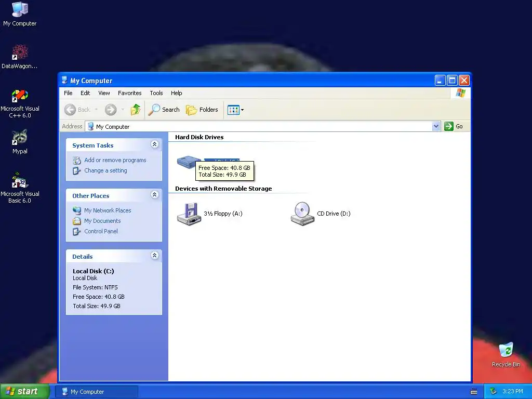Click Total Size: 49.9 GB in Details panel
The width and height of the screenshot is (532, 399).
96,306
